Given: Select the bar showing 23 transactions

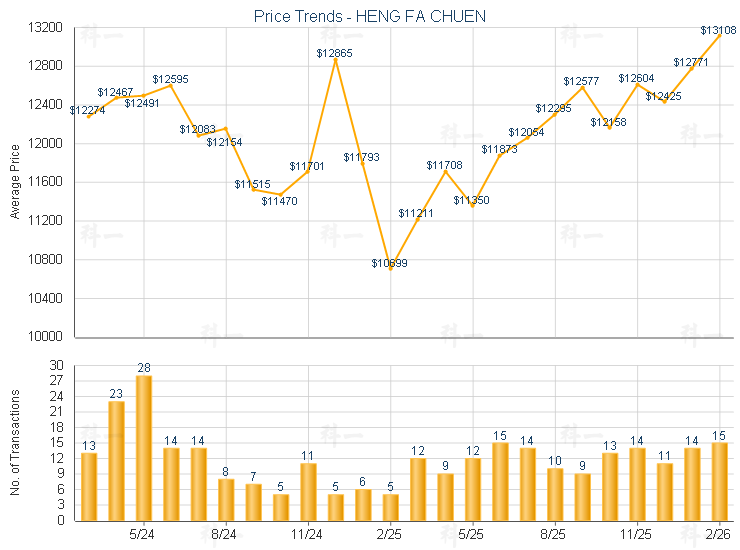Looking at the screenshot, I should coord(116,460).
